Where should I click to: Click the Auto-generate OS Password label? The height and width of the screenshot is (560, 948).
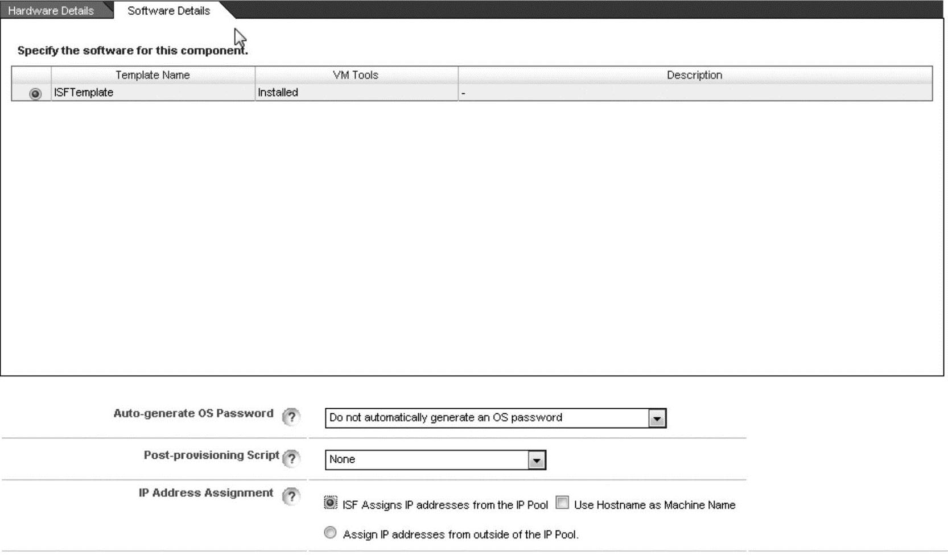pyautogui.click(x=193, y=413)
